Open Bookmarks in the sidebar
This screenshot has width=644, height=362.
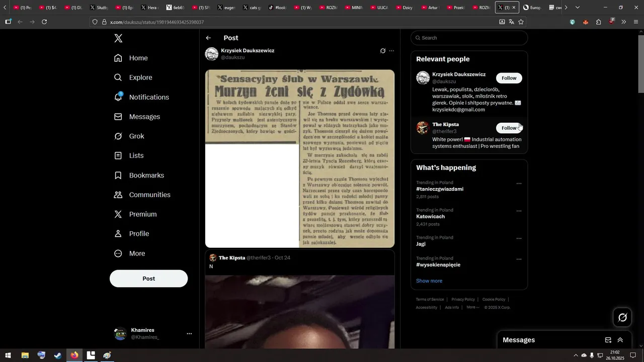pos(139,175)
